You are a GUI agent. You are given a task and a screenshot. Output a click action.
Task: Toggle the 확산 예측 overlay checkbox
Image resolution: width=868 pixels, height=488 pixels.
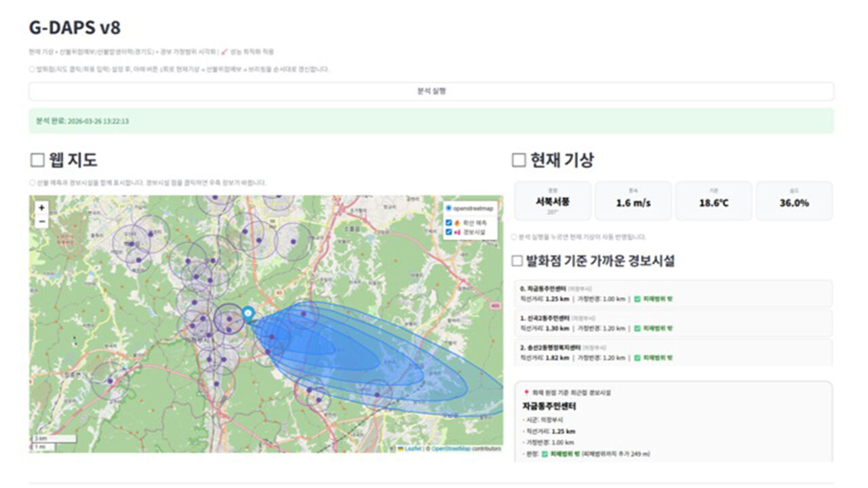(x=449, y=222)
